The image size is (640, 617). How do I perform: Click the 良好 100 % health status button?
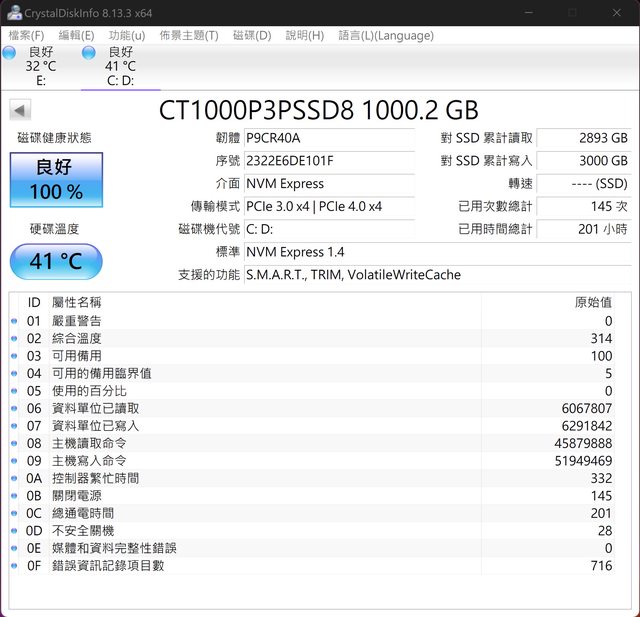pos(56,180)
